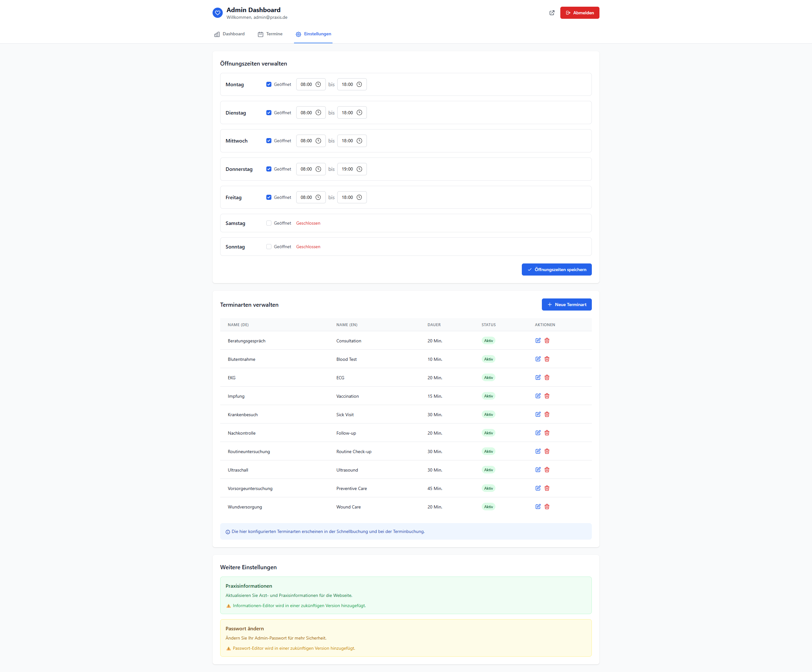Click the blue heart logo
Viewport: 812px width, 672px height.
(x=217, y=13)
